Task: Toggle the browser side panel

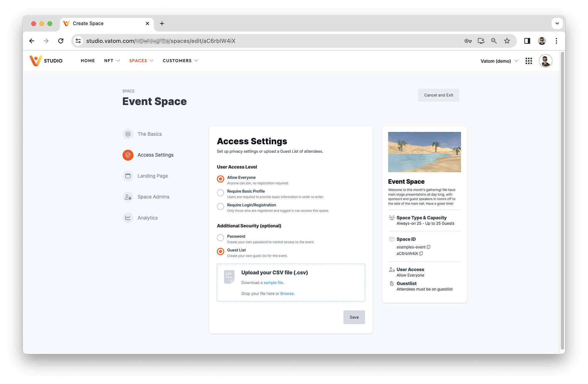Action: point(527,41)
